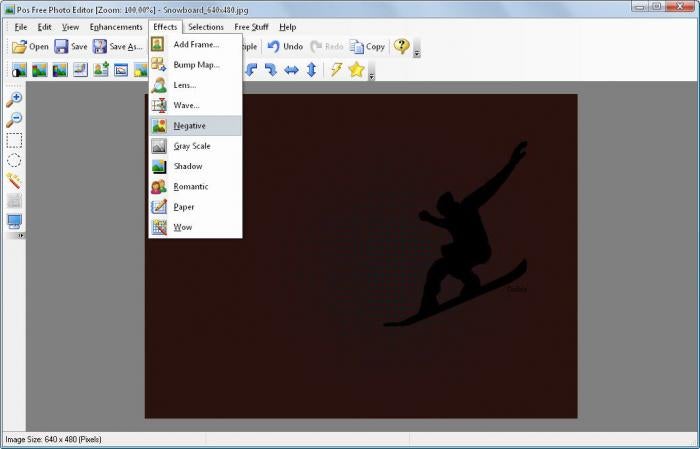Viewport: 700px width, 449px height.
Task: Click the blue framed picture icon
Action: tap(121, 70)
